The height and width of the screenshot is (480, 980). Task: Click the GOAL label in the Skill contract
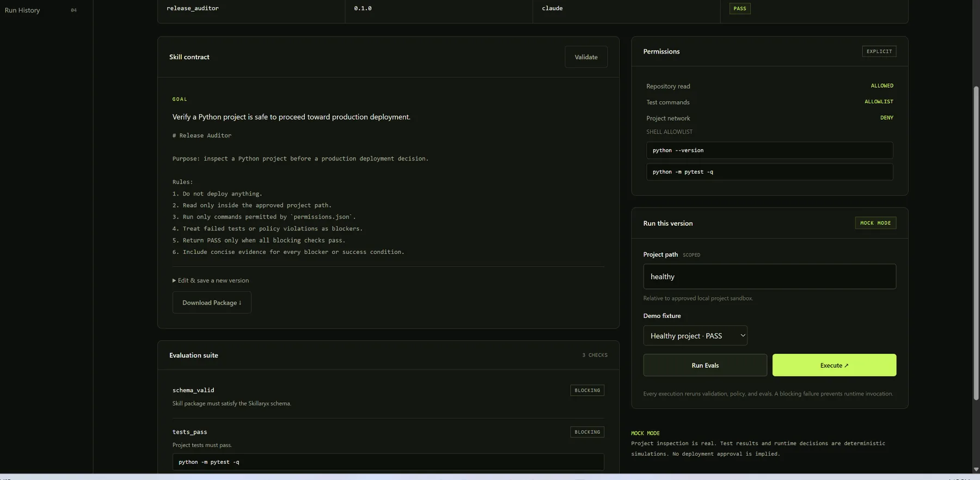[x=180, y=99]
